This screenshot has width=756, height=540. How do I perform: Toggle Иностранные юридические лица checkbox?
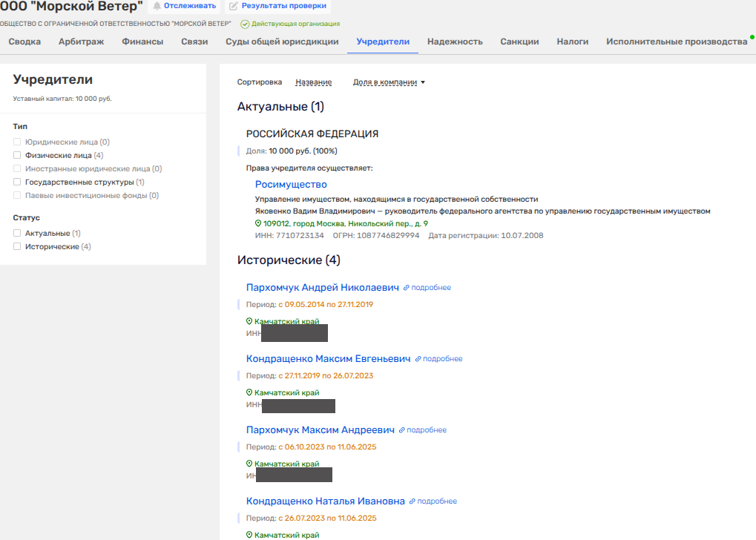[17, 169]
